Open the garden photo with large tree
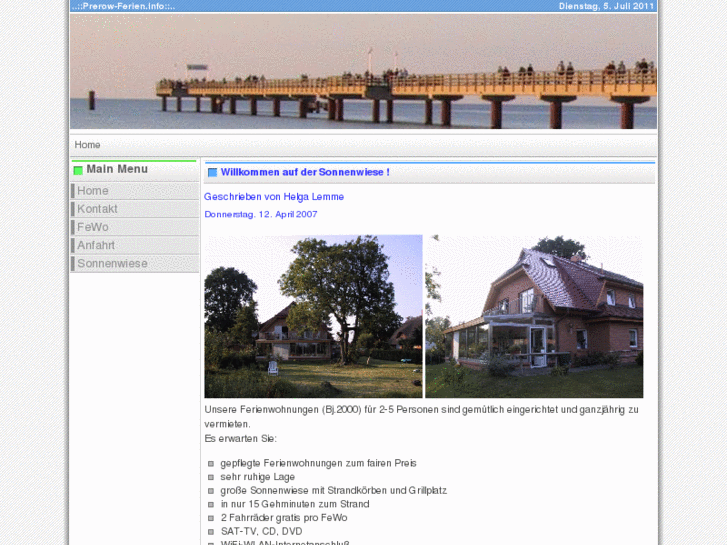727x545 pixels. (x=313, y=316)
